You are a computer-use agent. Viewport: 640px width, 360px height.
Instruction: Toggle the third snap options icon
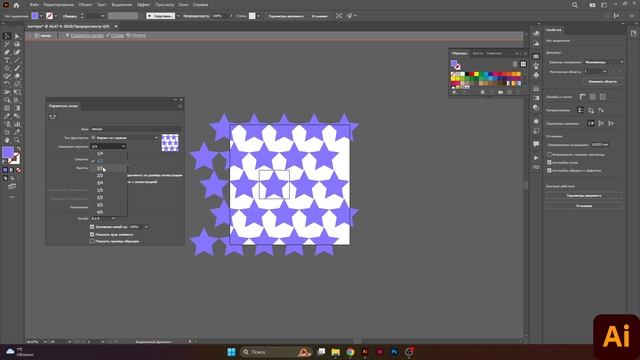click(x=611, y=123)
